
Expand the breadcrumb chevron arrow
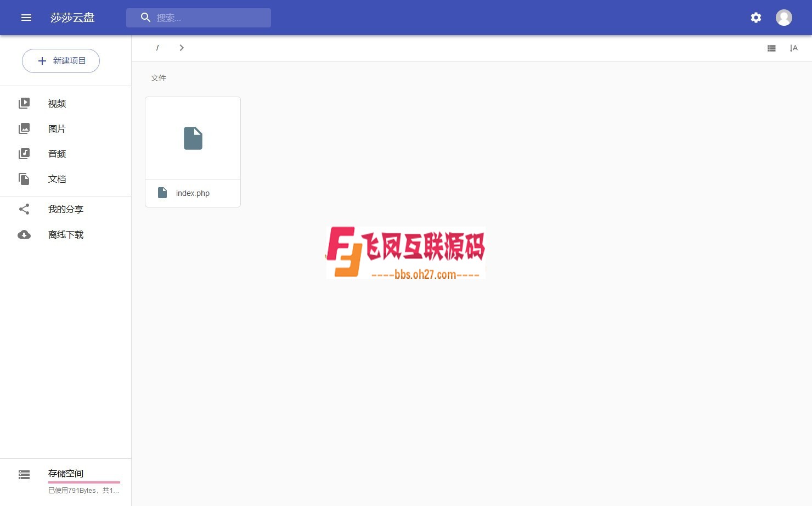[182, 48]
